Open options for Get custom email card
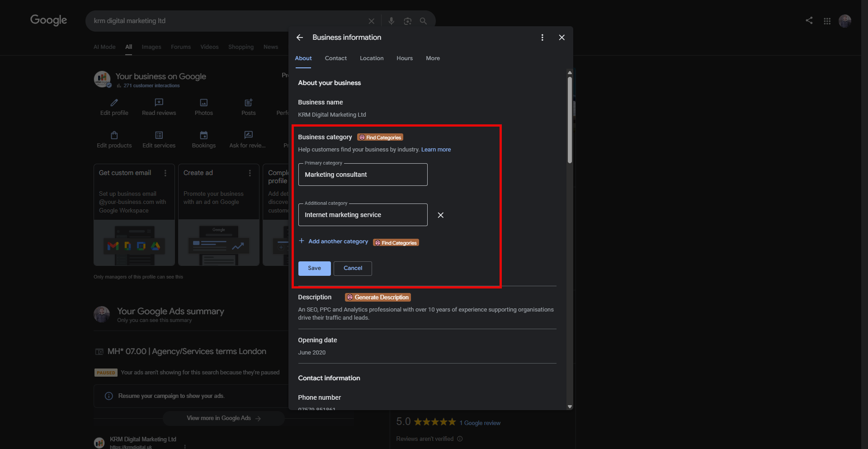The width and height of the screenshot is (868, 449). (165, 173)
